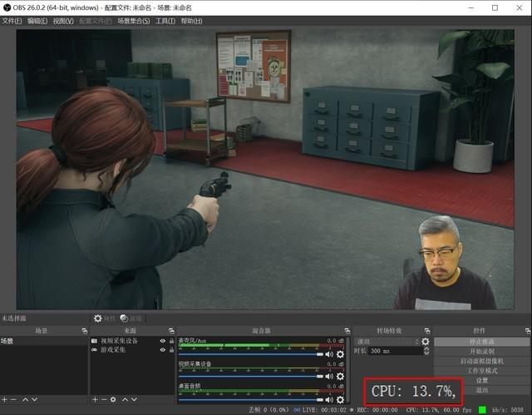The width and height of the screenshot is (532, 415).
Task: Mute the 视频采集设备 audio channel
Action: pos(329,377)
